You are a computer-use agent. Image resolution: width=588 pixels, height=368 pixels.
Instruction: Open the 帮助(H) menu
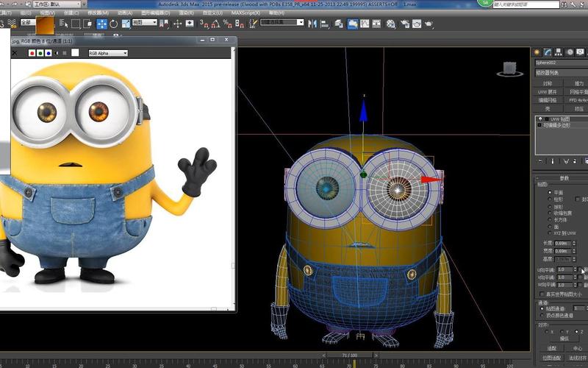pos(276,13)
